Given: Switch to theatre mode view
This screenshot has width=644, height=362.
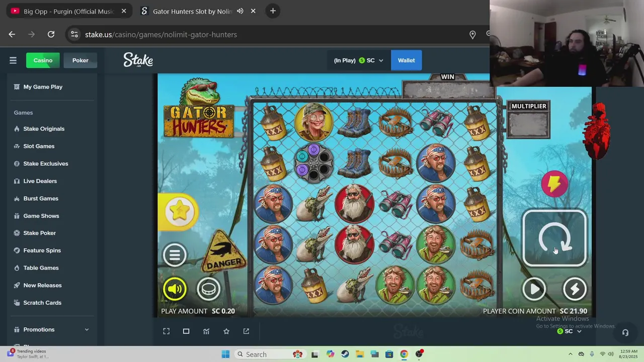Looking at the screenshot, I should click(186, 331).
